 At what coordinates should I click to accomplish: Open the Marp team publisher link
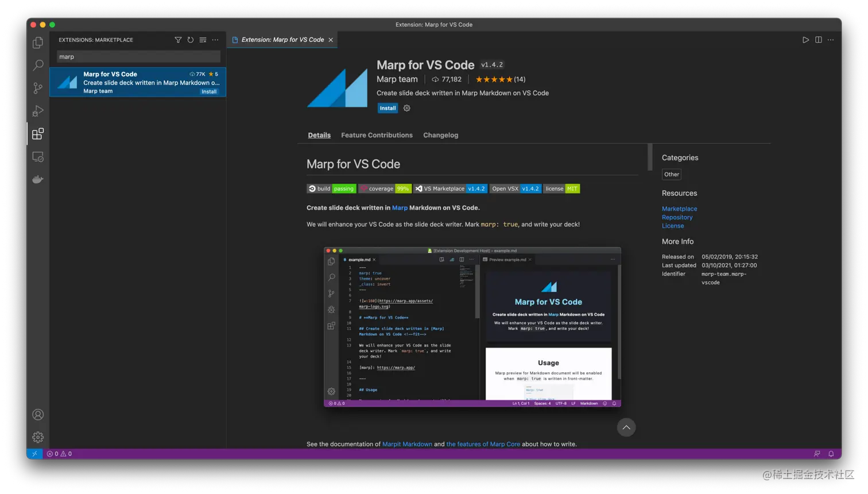(397, 79)
